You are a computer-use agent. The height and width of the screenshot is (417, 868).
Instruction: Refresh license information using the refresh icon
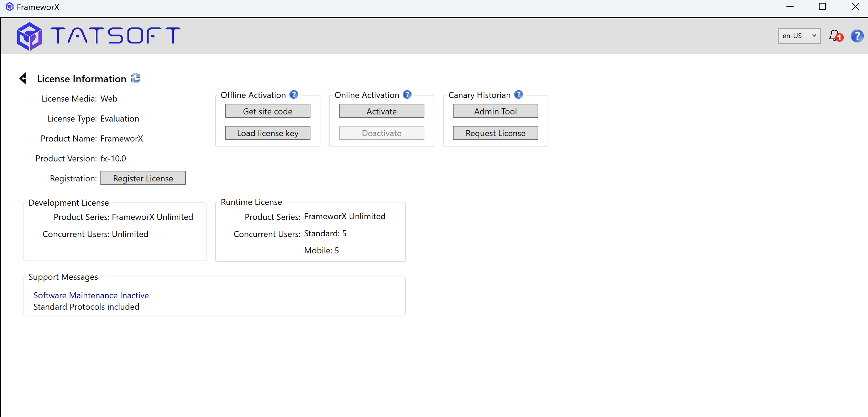click(136, 78)
